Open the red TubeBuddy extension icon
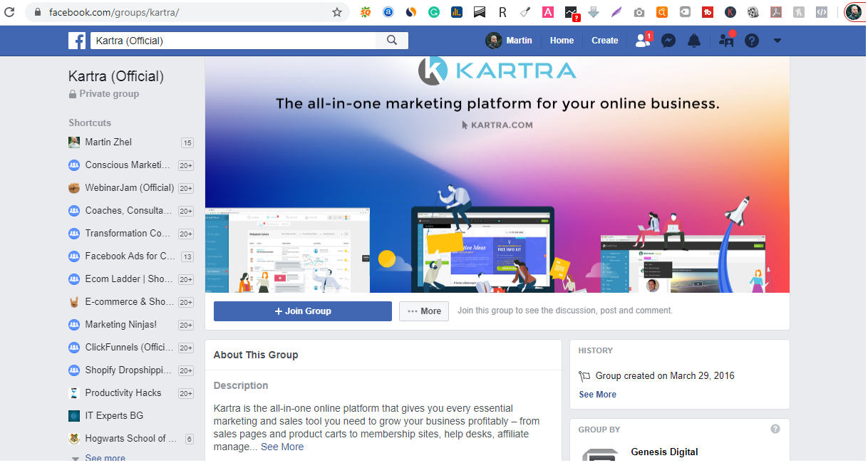 pyautogui.click(x=708, y=12)
